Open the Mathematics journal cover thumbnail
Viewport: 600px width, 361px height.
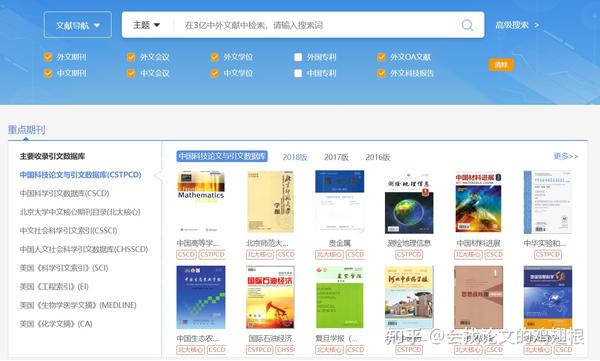coord(201,202)
